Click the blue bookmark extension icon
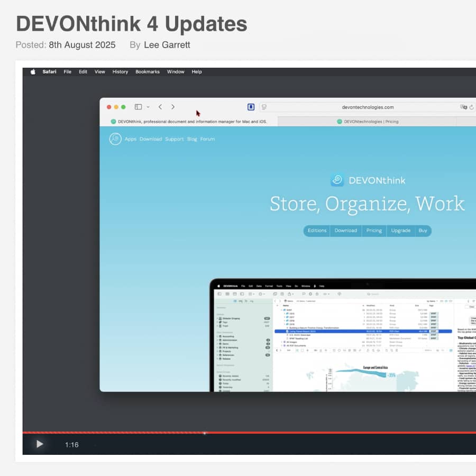Screen dimensions: 476x476 point(251,107)
